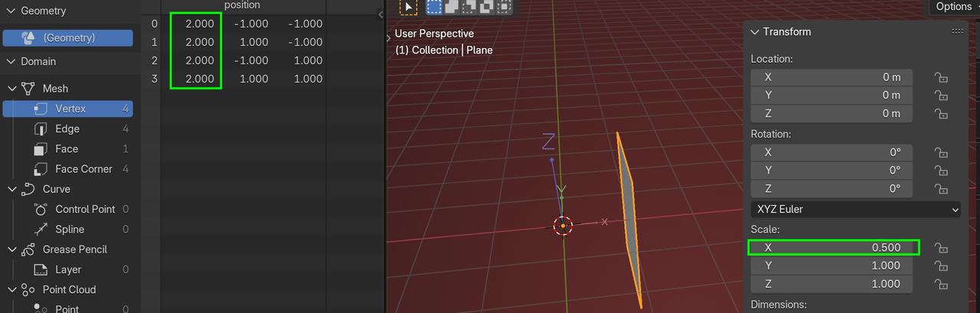Lock the Rotation X value
Screen dimensions: 980x313
coord(940,152)
